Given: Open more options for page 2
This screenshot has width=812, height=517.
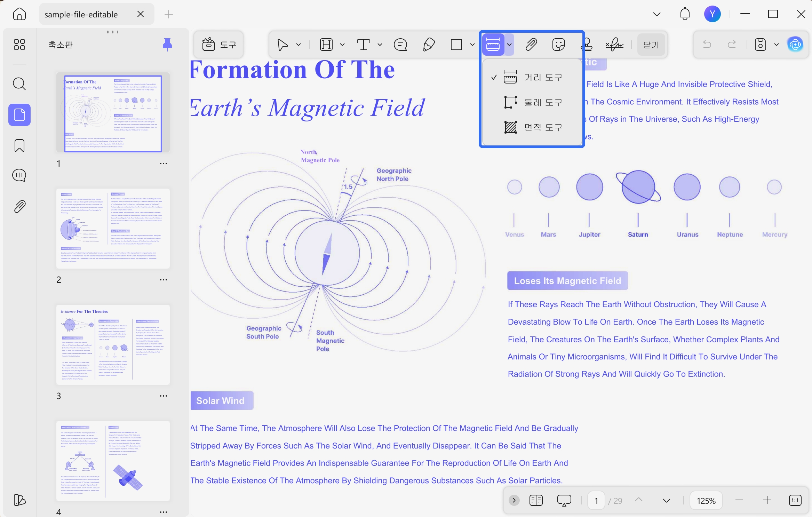Looking at the screenshot, I should 164,279.
